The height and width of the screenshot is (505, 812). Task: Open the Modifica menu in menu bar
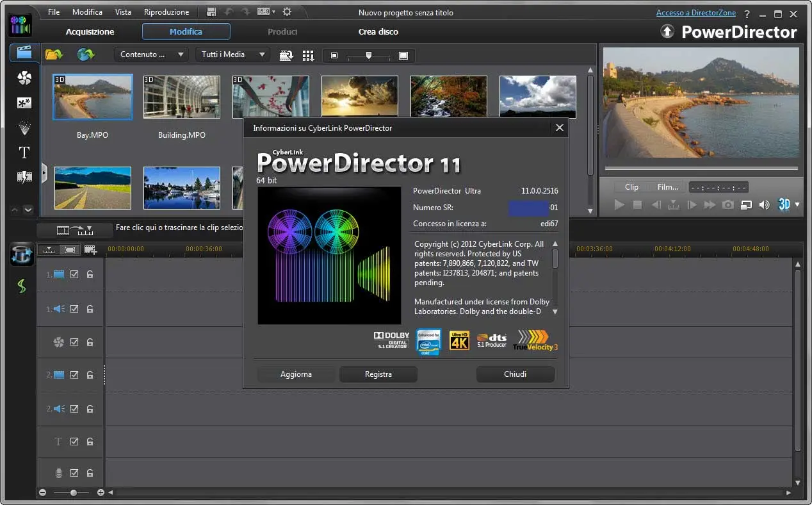[87, 12]
